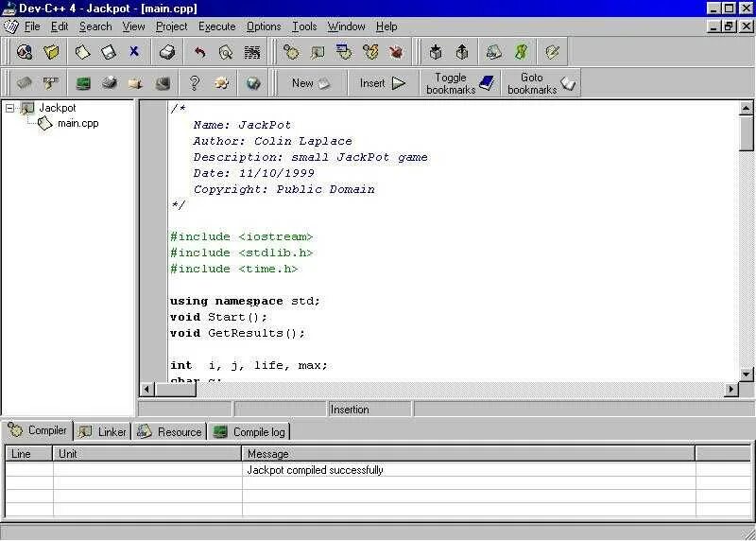Click the box with star add-to-project icon
Image resolution: width=756 pixels, height=541 pixels.
436,52
